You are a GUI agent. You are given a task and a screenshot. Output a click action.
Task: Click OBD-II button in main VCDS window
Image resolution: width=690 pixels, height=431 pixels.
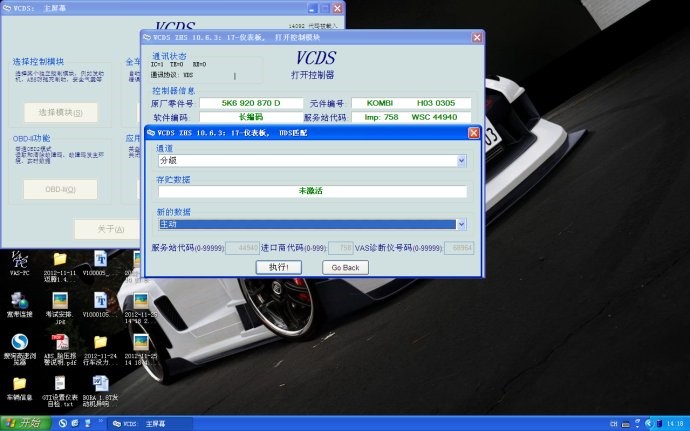61,189
